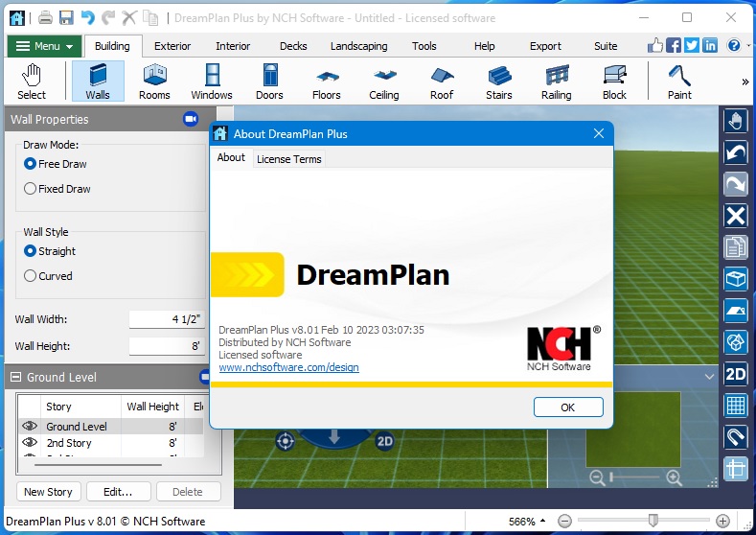
Task: Click the X delete icon in right sidebar
Action: [736, 215]
